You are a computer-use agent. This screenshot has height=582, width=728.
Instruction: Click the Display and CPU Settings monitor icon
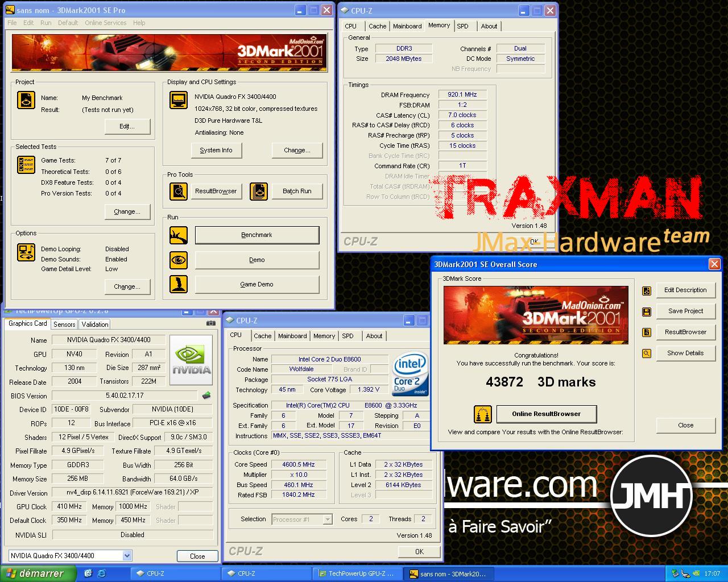[x=179, y=100]
